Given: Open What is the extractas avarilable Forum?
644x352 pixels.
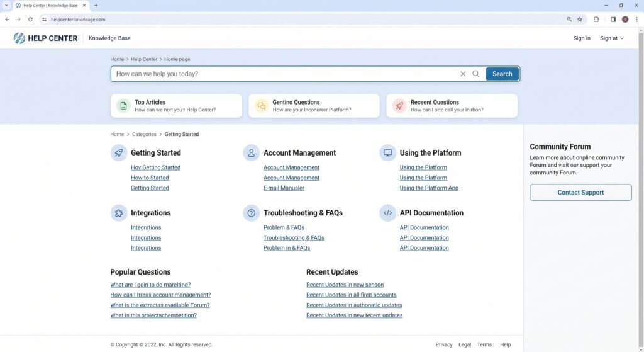Looking at the screenshot, I should [x=160, y=305].
